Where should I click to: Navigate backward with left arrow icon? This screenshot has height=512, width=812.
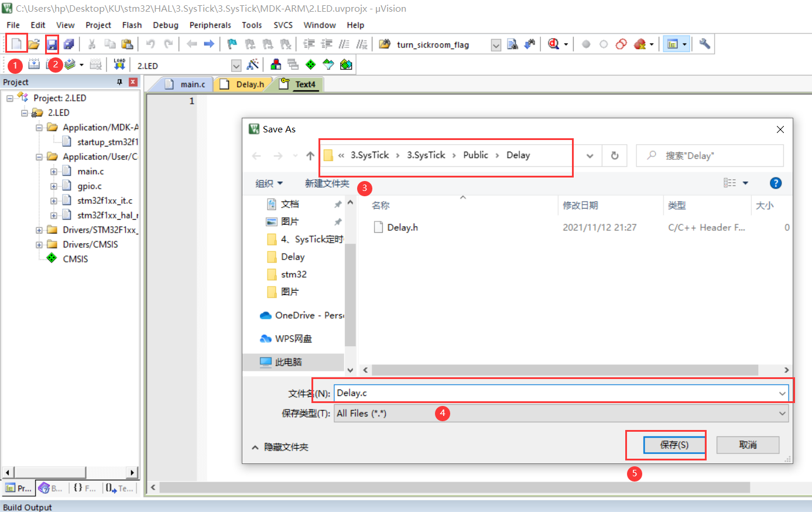(x=191, y=44)
